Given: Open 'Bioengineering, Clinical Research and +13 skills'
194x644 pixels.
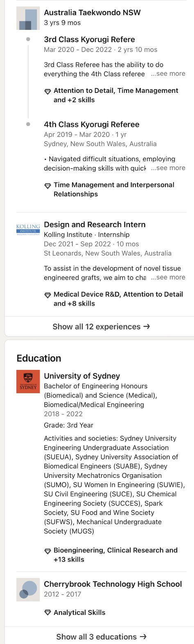Looking at the screenshot, I should point(115,555).
